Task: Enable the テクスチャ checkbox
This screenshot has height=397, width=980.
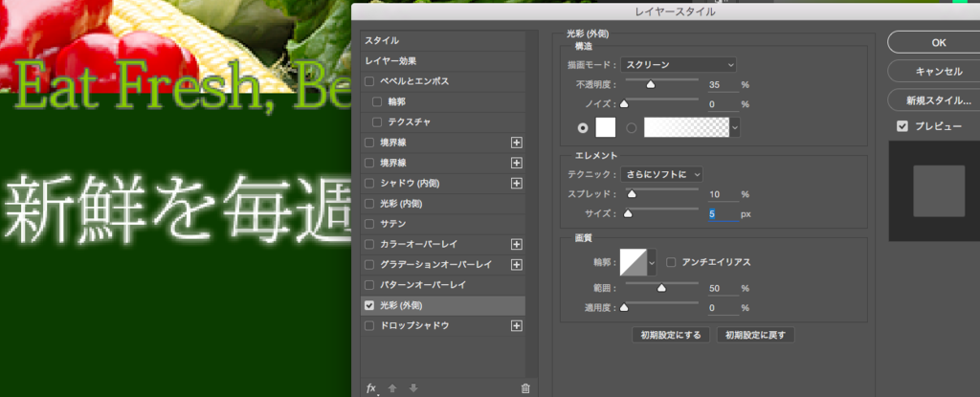Action: pos(377,121)
